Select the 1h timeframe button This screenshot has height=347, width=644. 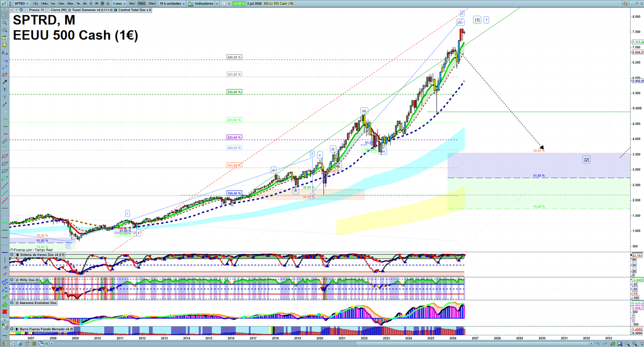tap(78, 4)
